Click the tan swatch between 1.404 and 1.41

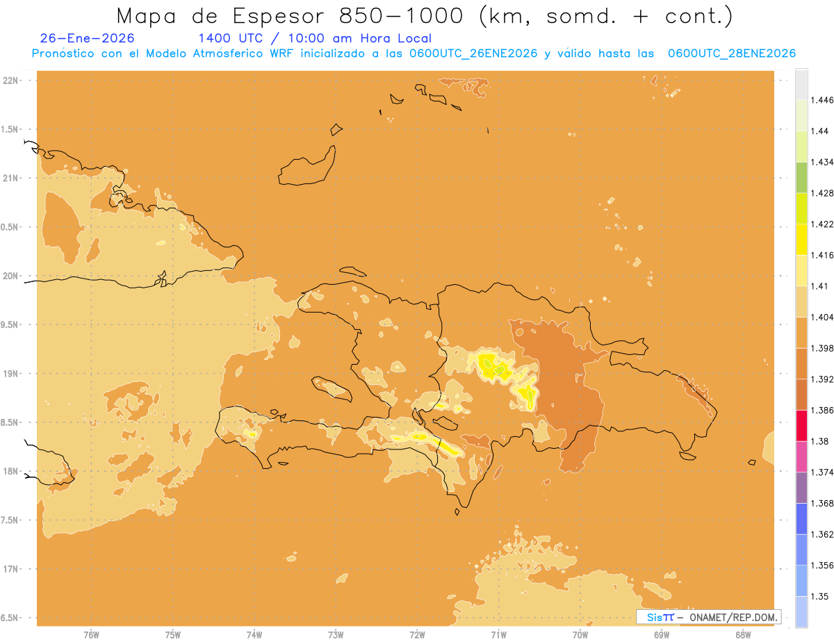click(801, 302)
